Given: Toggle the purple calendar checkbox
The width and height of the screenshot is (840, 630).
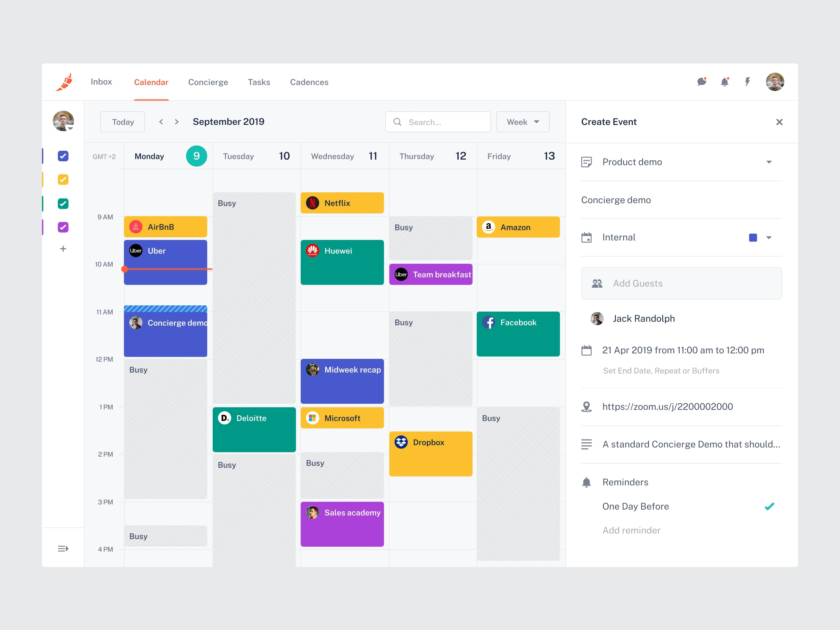Looking at the screenshot, I should [63, 227].
